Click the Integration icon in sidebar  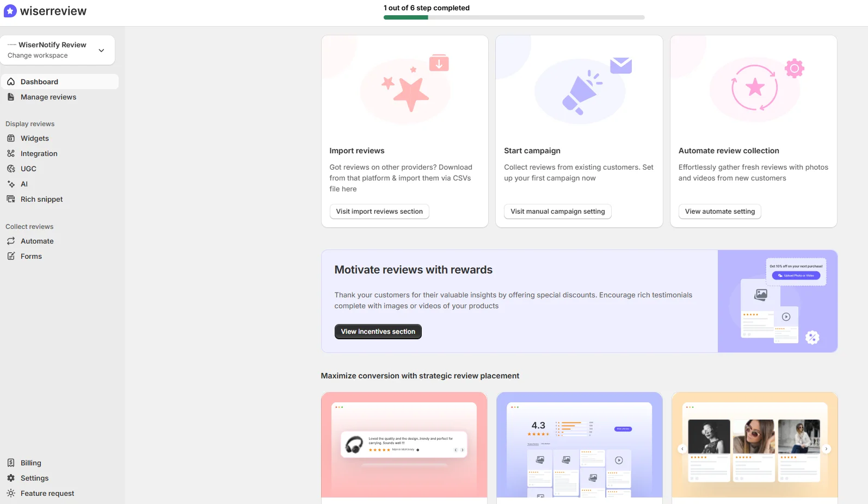[11, 153]
